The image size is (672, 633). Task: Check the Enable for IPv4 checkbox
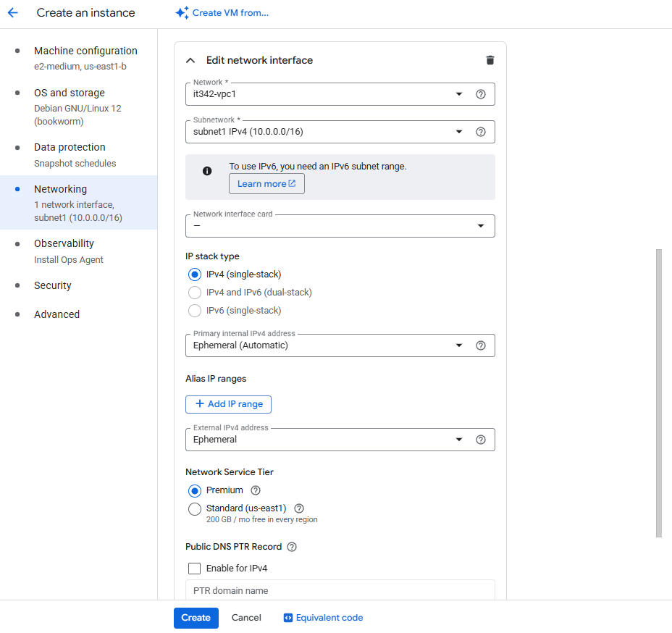(194, 569)
